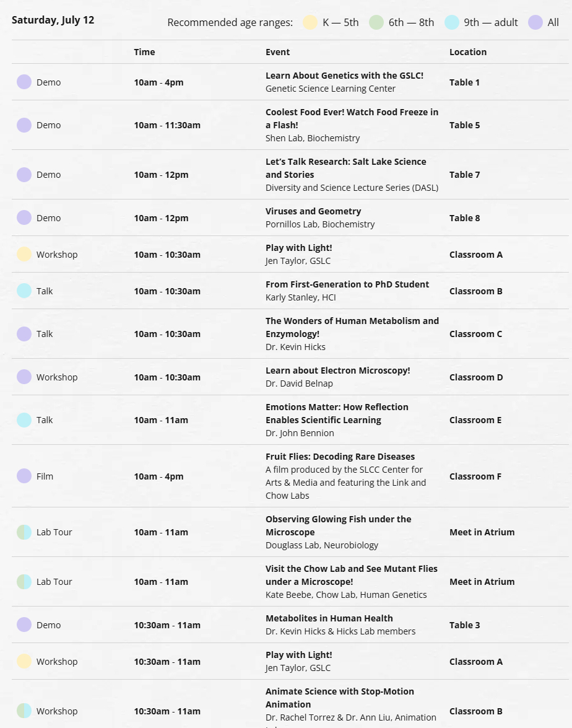Click the purple circle icon for the Electron Microscopy workshop
The width and height of the screenshot is (572, 728).
point(24,377)
